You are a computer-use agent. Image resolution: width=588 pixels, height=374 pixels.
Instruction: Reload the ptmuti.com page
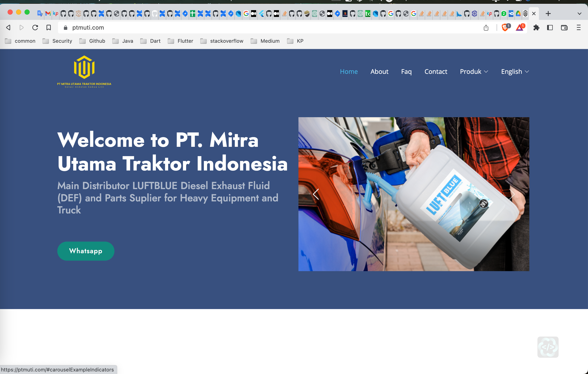point(35,27)
